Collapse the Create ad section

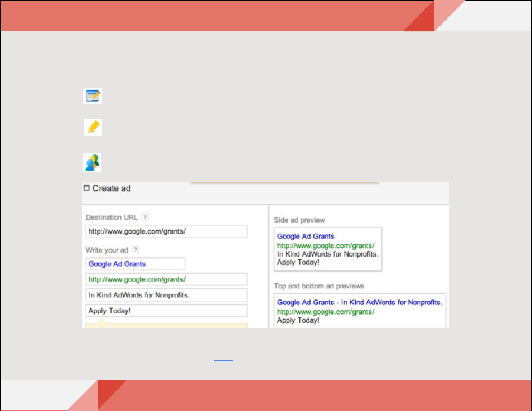(x=86, y=188)
